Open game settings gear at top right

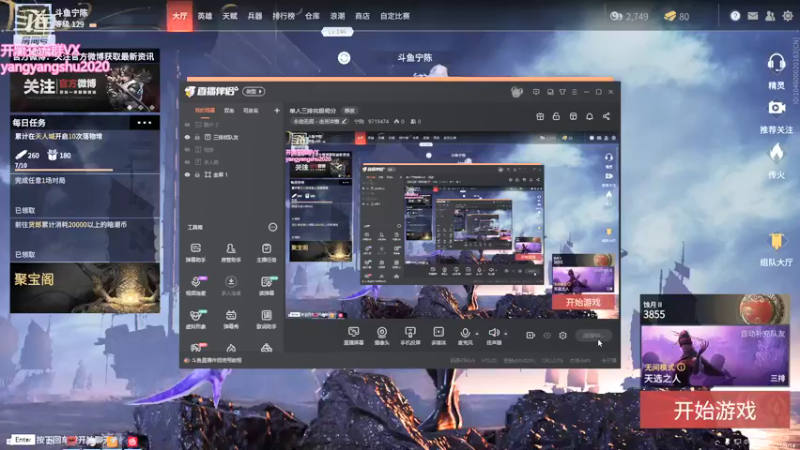point(788,16)
